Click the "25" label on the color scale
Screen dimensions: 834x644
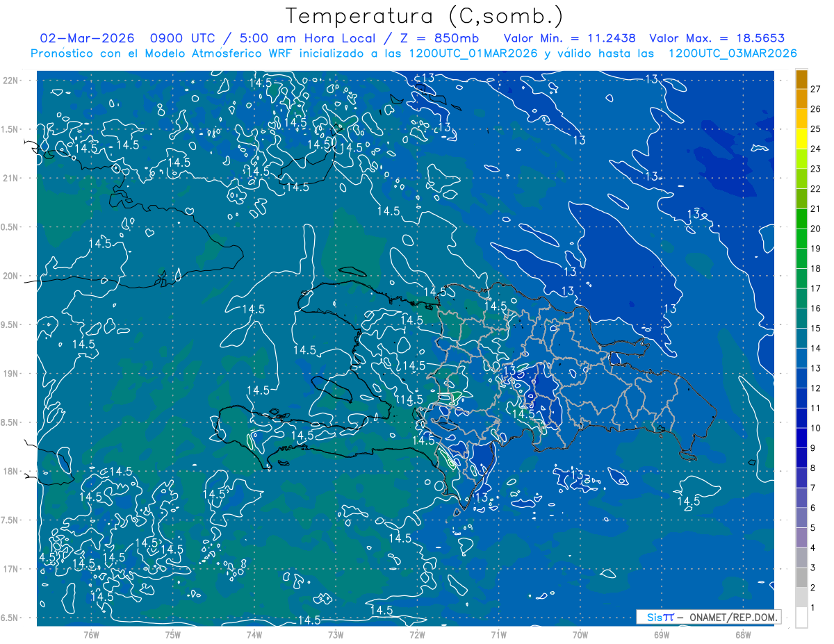pos(815,129)
